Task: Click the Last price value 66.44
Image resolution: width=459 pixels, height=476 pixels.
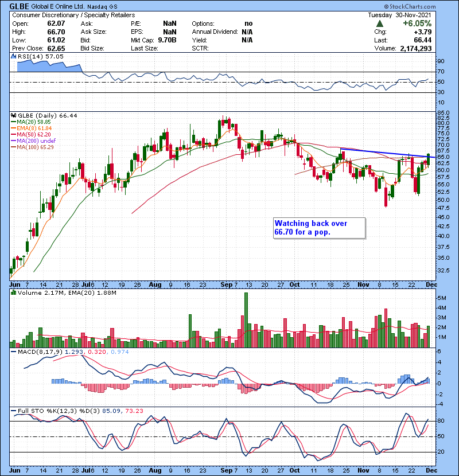Action: point(422,40)
